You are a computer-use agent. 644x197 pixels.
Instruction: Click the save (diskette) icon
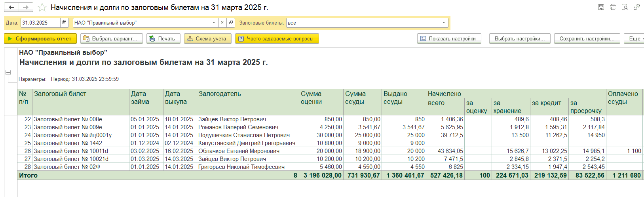[601, 7]
